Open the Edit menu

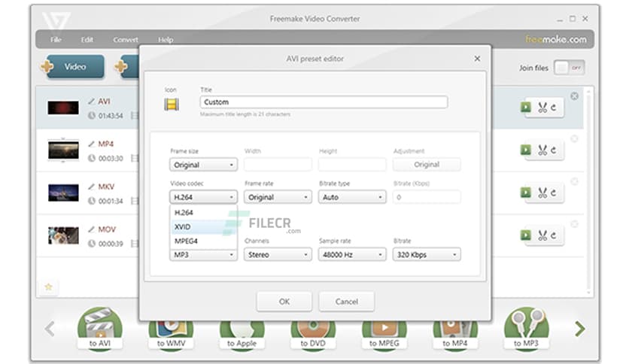click(87, 39)
